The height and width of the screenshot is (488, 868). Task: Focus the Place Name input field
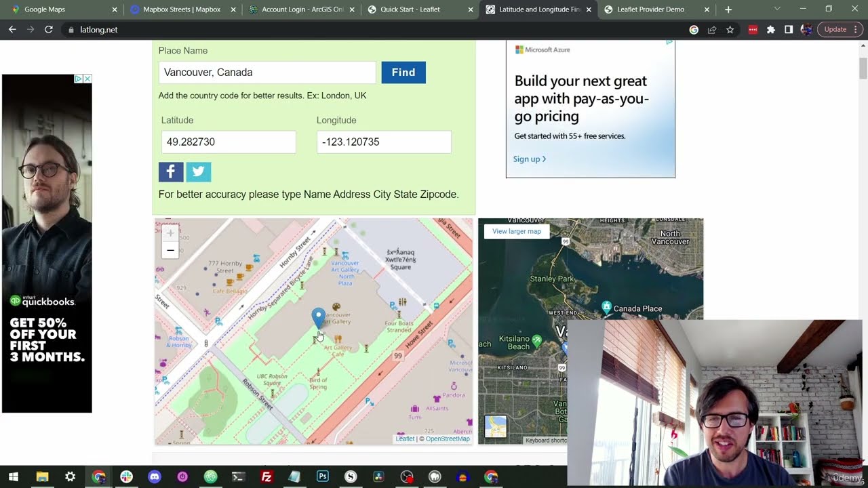[x=267, y=73]
